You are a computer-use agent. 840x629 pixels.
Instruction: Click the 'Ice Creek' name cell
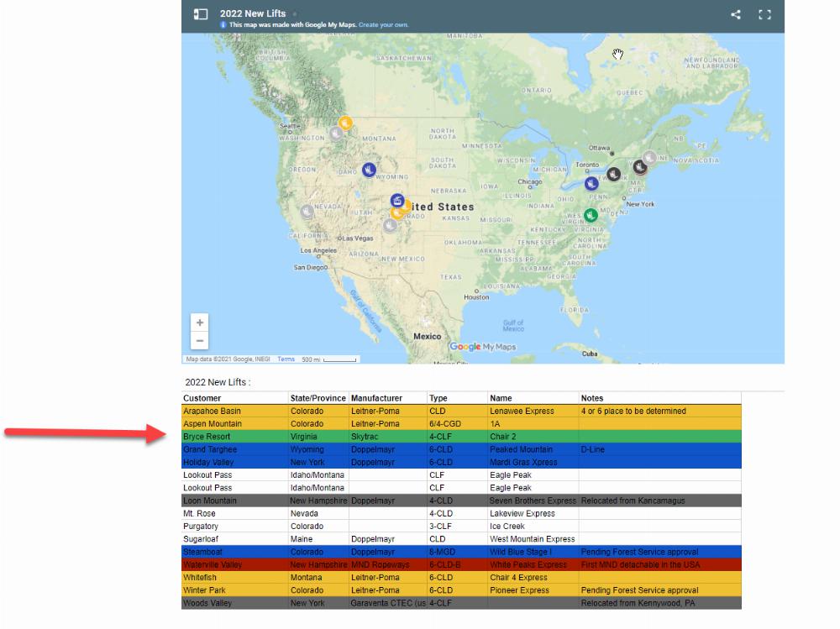533,527
